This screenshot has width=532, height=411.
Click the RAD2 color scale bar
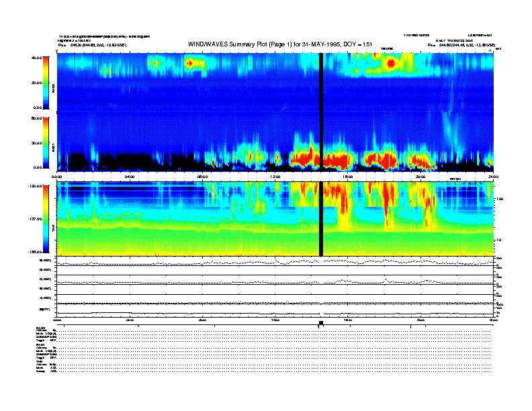pos(46,83)
